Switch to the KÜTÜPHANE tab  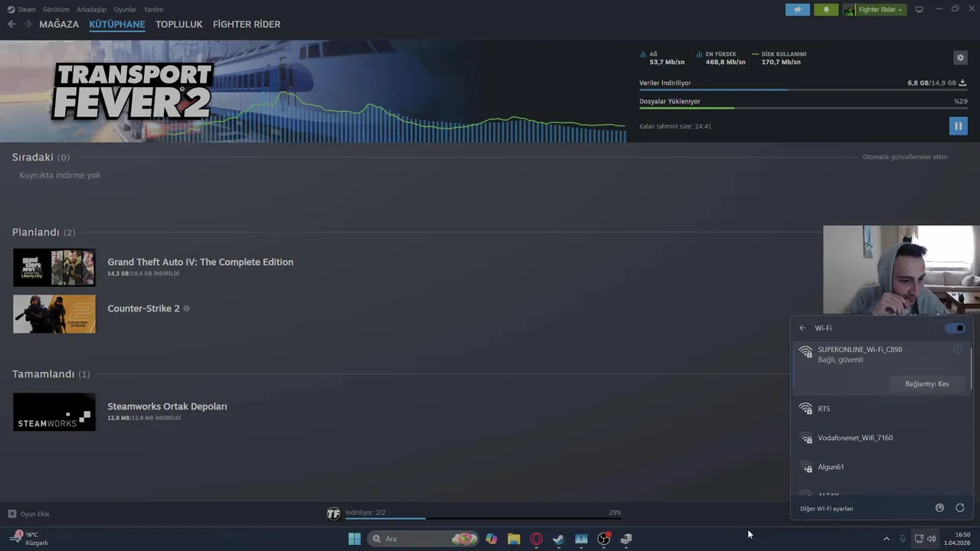(117, 24)
